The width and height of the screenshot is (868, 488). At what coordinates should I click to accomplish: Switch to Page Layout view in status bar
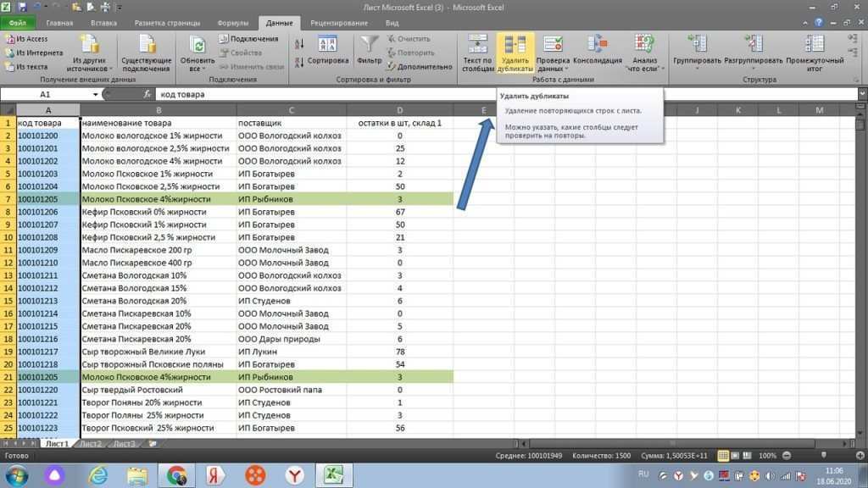736,456
